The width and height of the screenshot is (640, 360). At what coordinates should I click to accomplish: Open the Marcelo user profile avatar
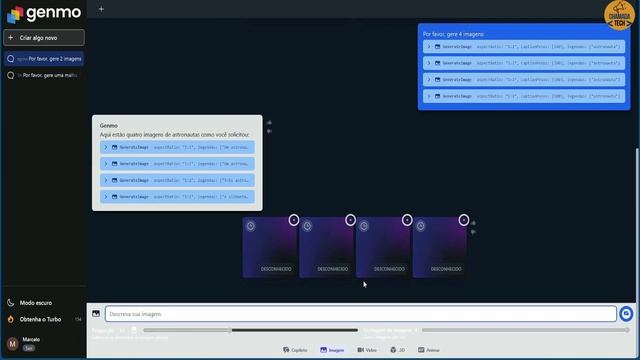tap(13, 344)
